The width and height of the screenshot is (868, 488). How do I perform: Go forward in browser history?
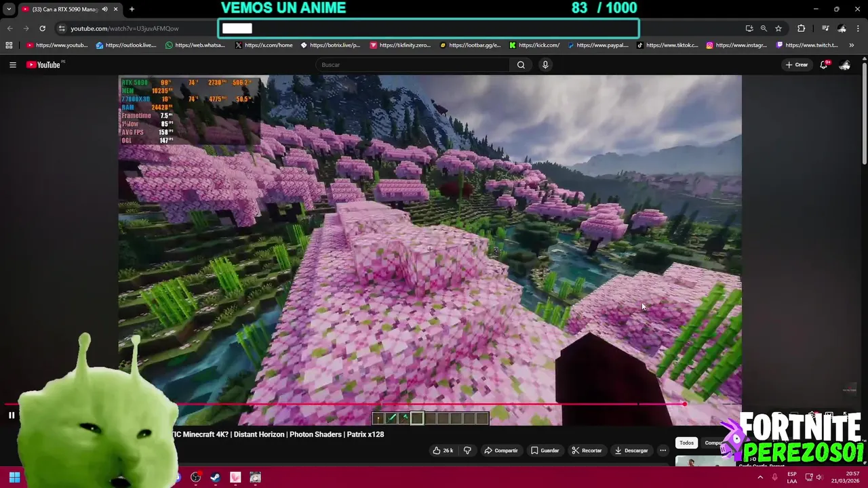26,28
